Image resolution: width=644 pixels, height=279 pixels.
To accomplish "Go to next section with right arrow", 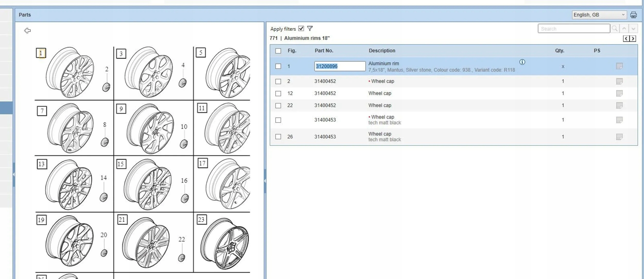I will point(633,39).
